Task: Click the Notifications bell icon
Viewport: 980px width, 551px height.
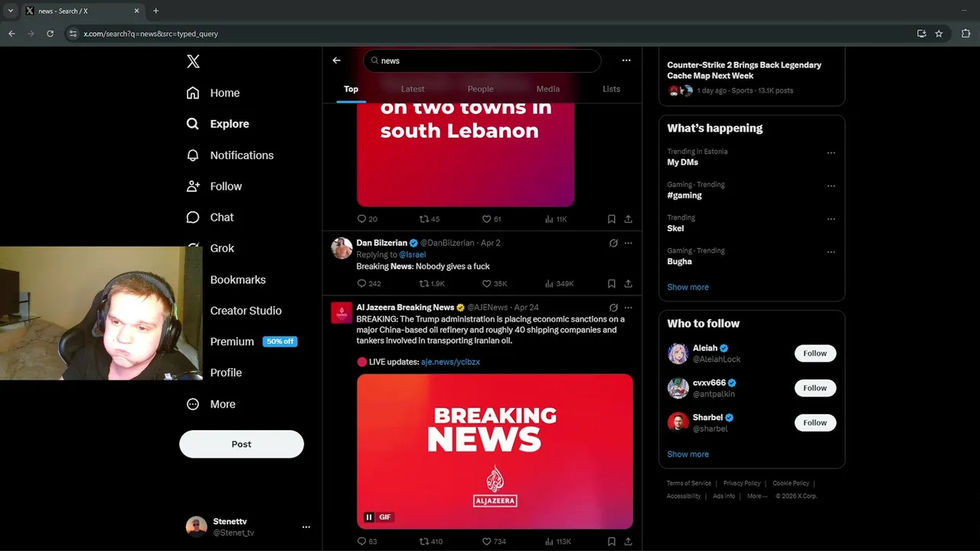Action: click(x=193, y=155)
